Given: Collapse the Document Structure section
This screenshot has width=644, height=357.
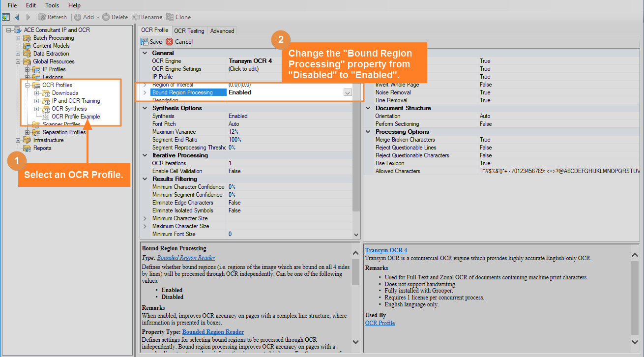Looking at the screenshot, I should (x=368, y=108).
